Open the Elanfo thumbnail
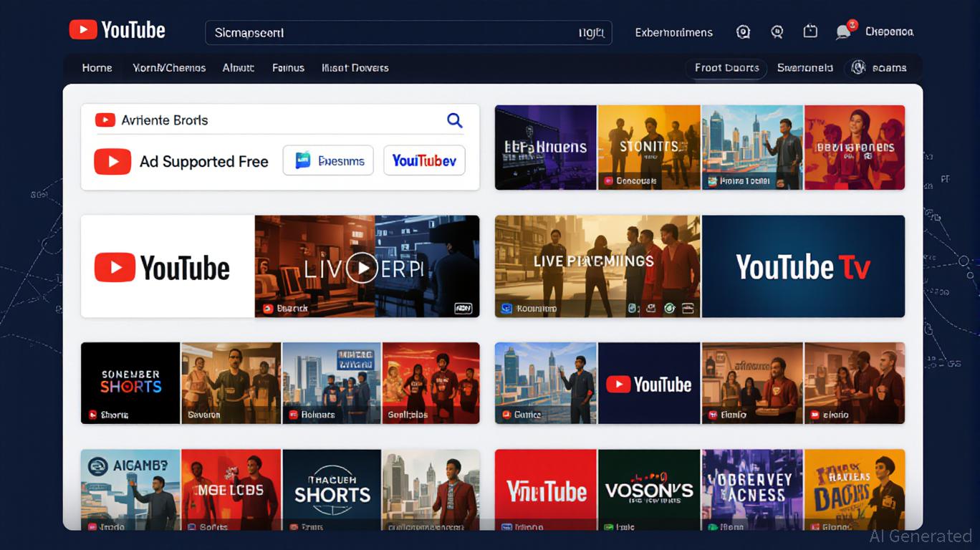 pos(753,382)
